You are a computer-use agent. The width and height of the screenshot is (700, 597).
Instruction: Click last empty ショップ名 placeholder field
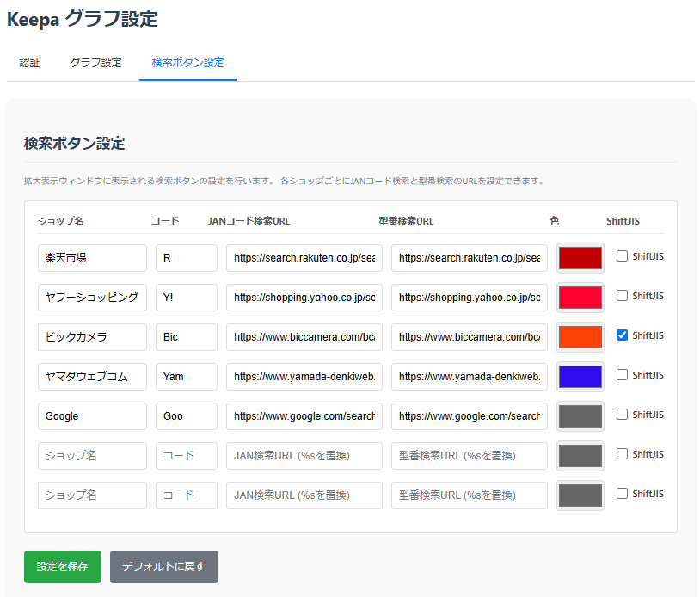click(92, 495)
